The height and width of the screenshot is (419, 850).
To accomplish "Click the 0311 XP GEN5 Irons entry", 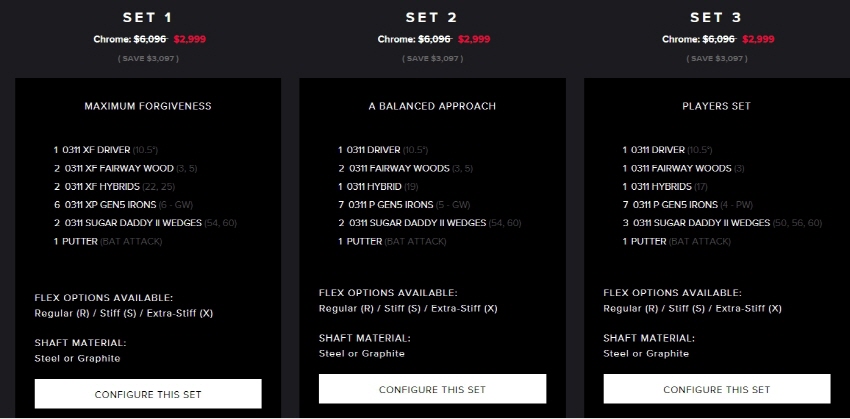I will pos(123,205).
